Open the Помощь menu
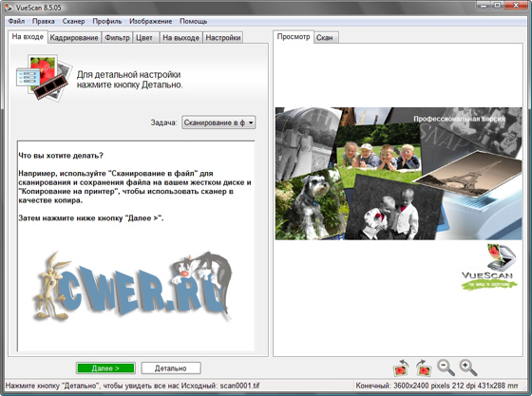Viewport: 532px width, 396px height. click(x=194, y=21)
